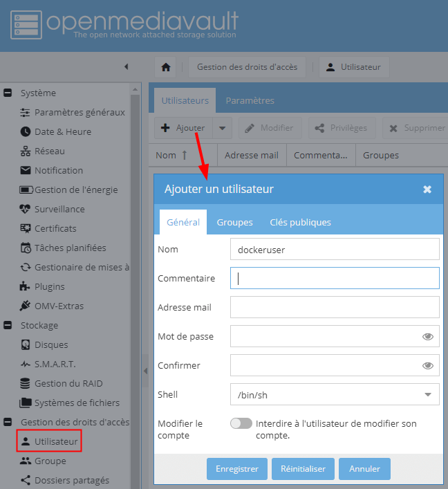Open Réseau network icon in sidebar
448x489 pixels.
click(x=26, y=151)
